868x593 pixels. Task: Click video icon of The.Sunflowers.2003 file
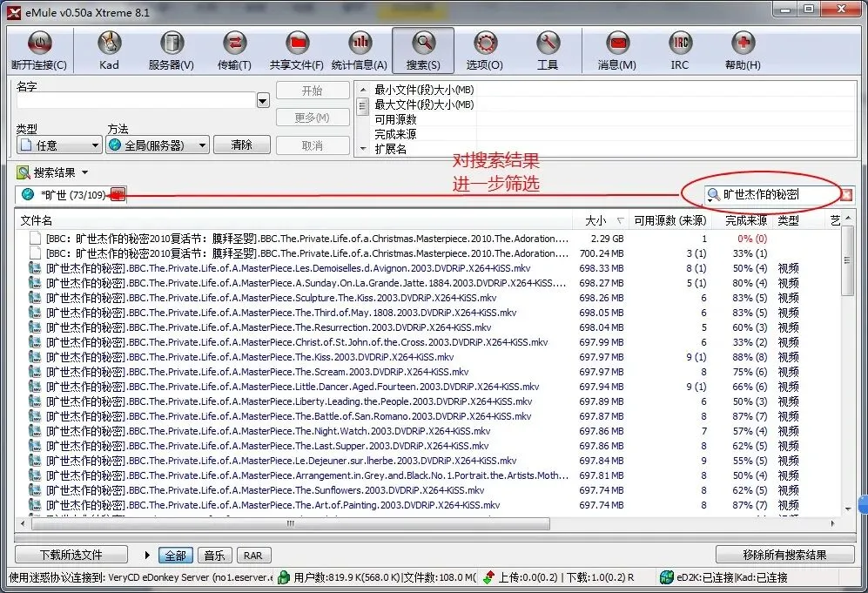click(35, 490)
